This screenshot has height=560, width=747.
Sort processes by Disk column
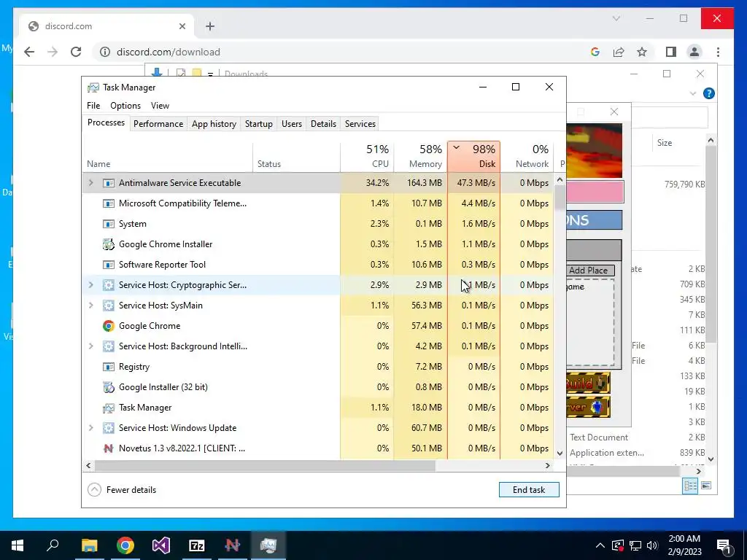tap(474, 156)
